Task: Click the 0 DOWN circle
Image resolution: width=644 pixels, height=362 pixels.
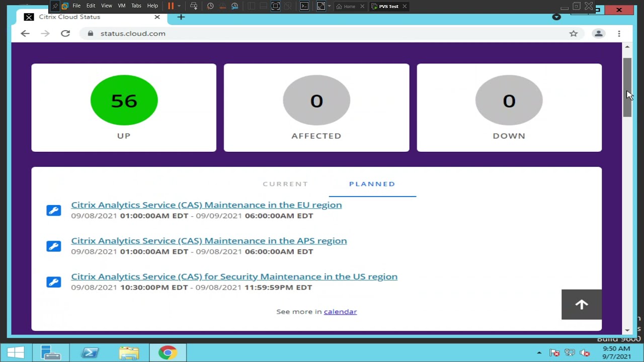Action: click(509, 100)
